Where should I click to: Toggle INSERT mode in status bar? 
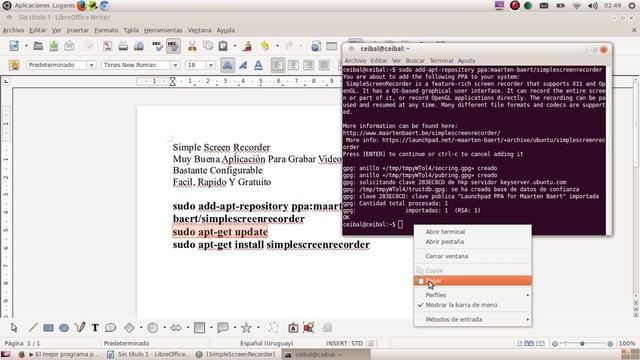(x=337, y=343)
